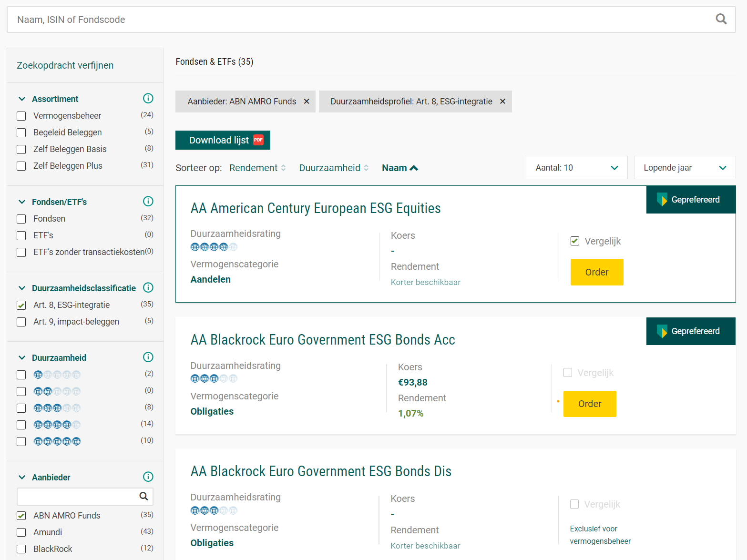Tick the BlackRock provider checkbox

click(x=21, y=549)
